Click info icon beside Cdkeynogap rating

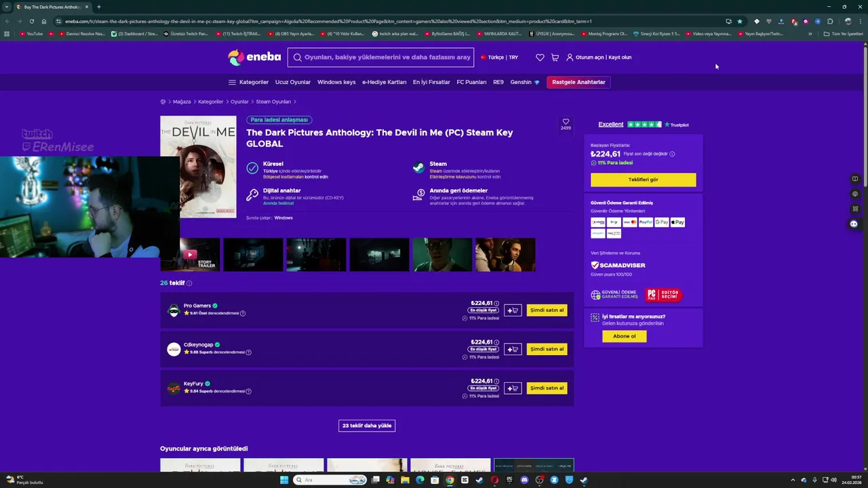tap(248, 352)
